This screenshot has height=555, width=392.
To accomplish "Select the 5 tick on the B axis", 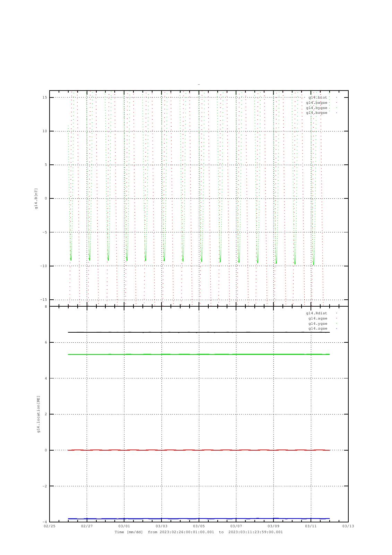I will pos(46,165).
